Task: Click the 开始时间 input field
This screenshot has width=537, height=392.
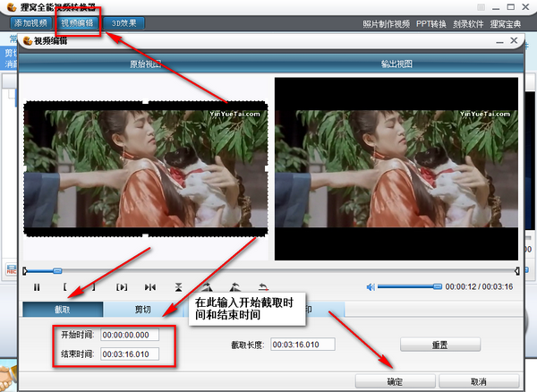Action: (x=130, y=335)
